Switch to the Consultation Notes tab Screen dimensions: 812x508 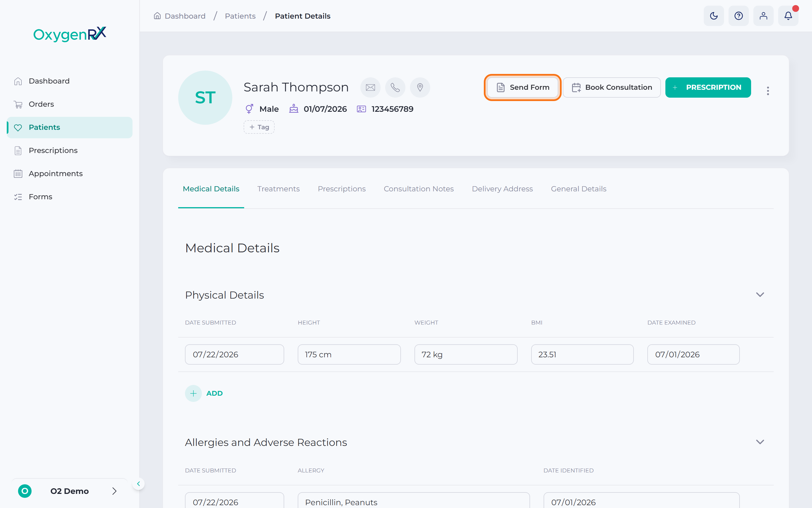coord(419,189)
